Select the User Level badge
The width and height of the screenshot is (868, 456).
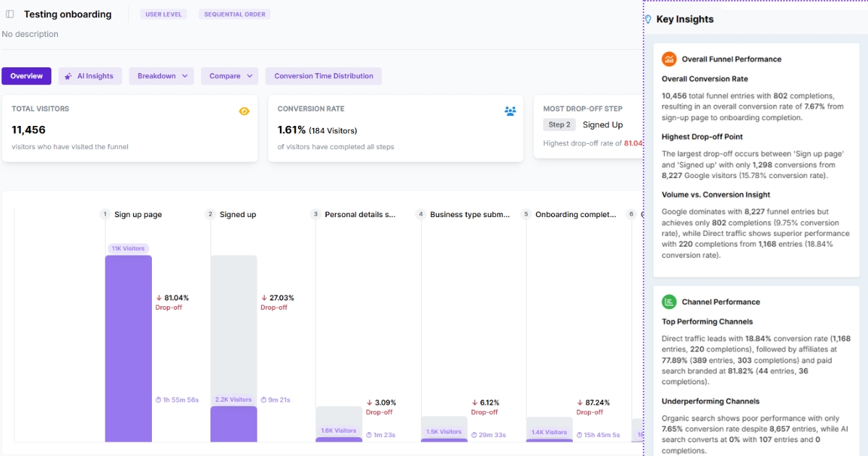coord(163,14)
